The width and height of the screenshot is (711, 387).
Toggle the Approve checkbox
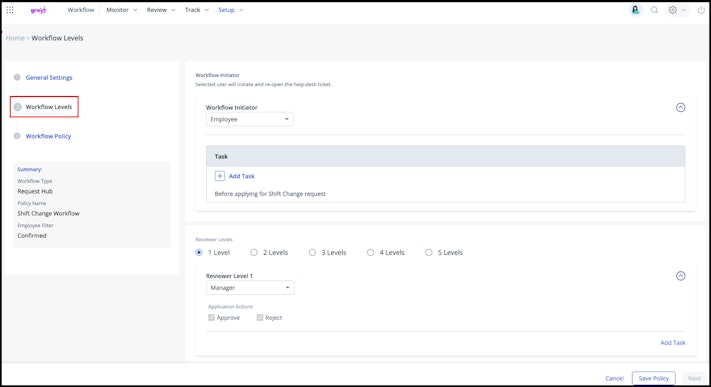click(211, 318)
